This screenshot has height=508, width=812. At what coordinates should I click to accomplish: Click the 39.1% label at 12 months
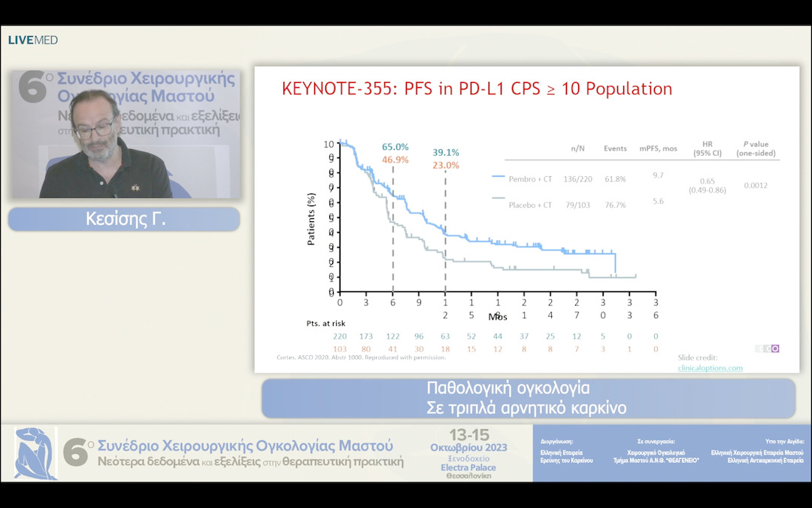[x=446, y=153]
